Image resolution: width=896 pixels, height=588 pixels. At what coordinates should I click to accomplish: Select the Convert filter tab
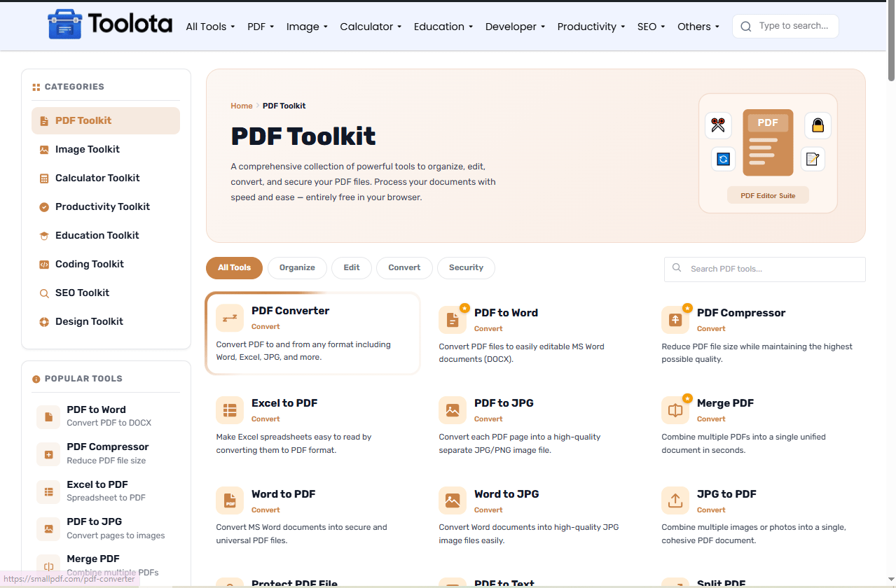[404, 268]
